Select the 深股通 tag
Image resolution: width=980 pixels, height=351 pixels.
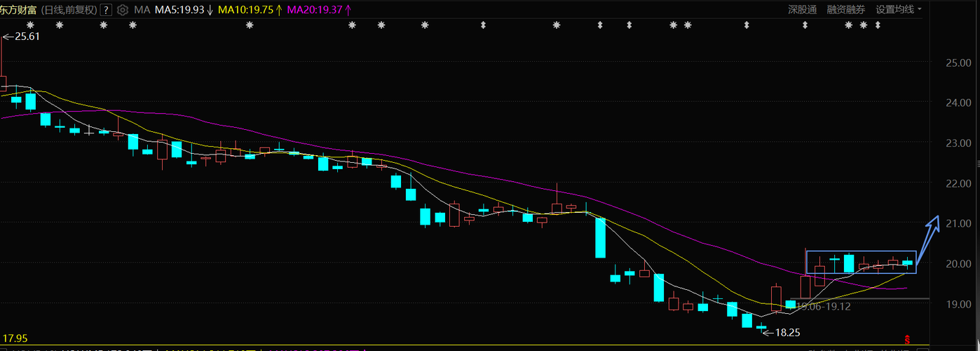point(802,9)
